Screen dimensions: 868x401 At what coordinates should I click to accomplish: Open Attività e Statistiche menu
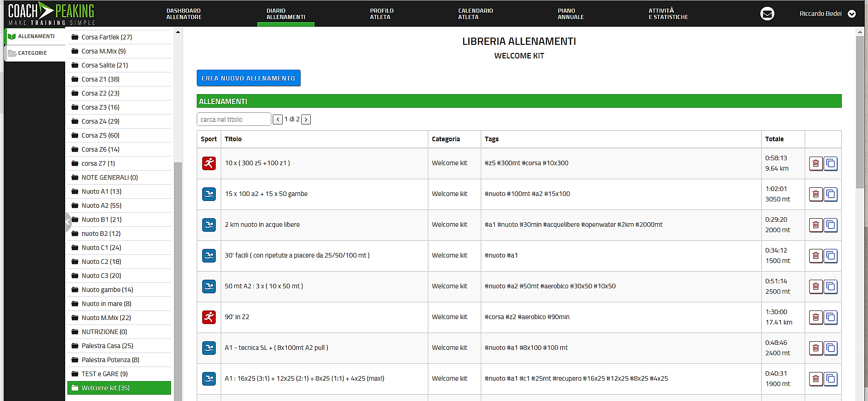pos(669,14)
